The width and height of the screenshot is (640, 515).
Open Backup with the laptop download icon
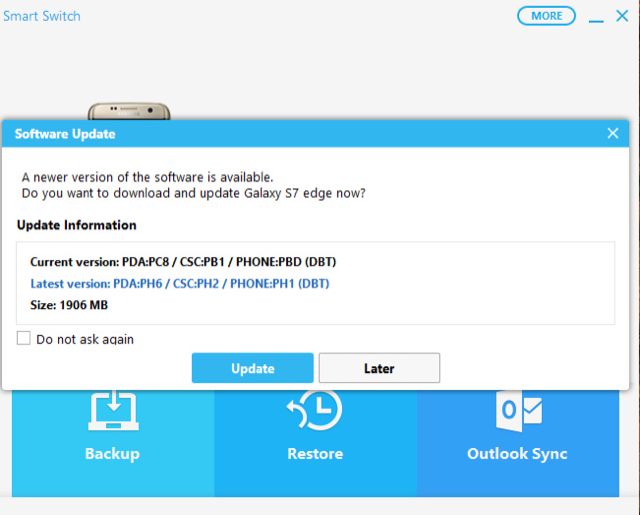point(113,443)
